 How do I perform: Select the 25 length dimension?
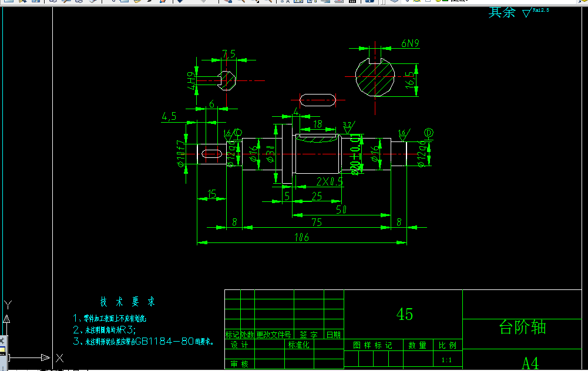pos(317,196)
